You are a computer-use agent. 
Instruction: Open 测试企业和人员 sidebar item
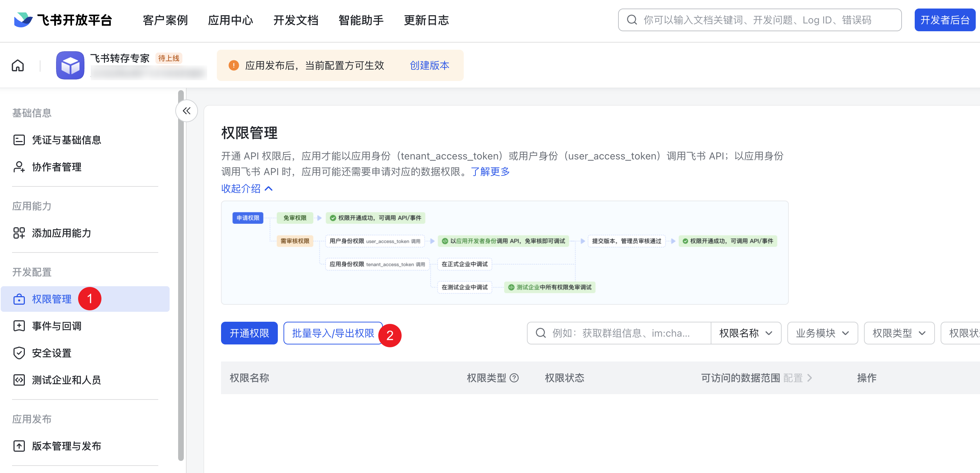point(85,380)
